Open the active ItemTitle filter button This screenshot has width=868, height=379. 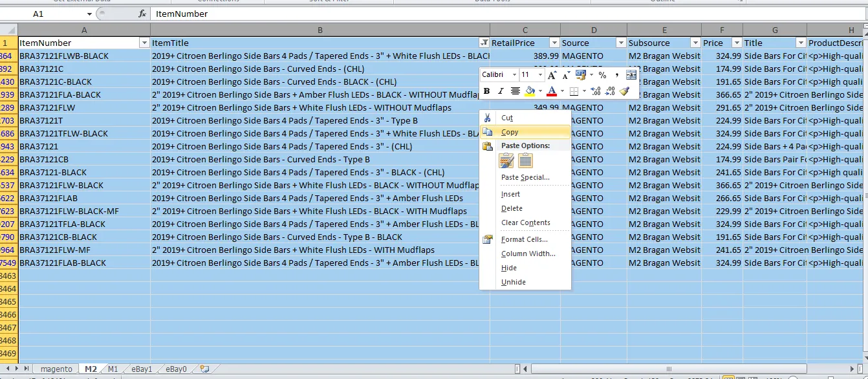[484, 43]
